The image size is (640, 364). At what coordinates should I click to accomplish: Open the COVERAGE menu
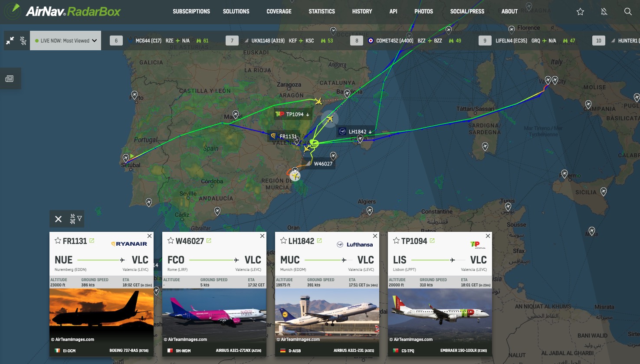click(279, 12)
